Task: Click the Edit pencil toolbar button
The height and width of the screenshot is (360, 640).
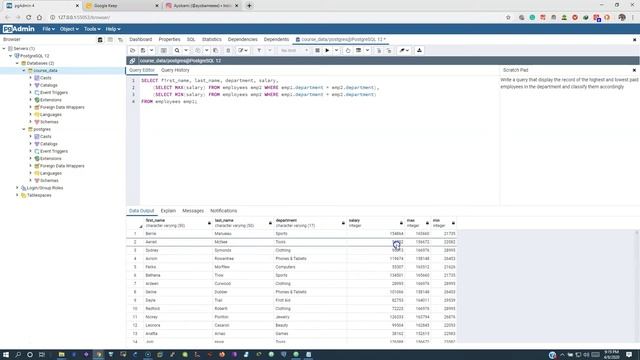Action: [243, 51]
